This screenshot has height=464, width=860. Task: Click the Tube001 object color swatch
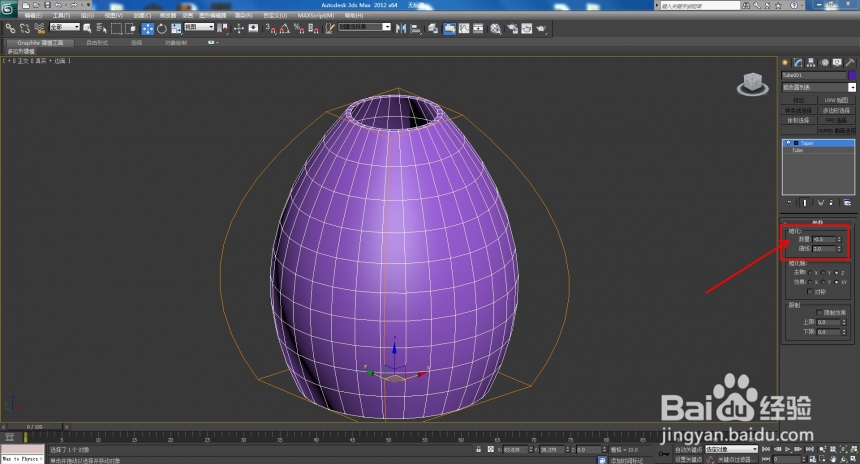coord(852,75)
